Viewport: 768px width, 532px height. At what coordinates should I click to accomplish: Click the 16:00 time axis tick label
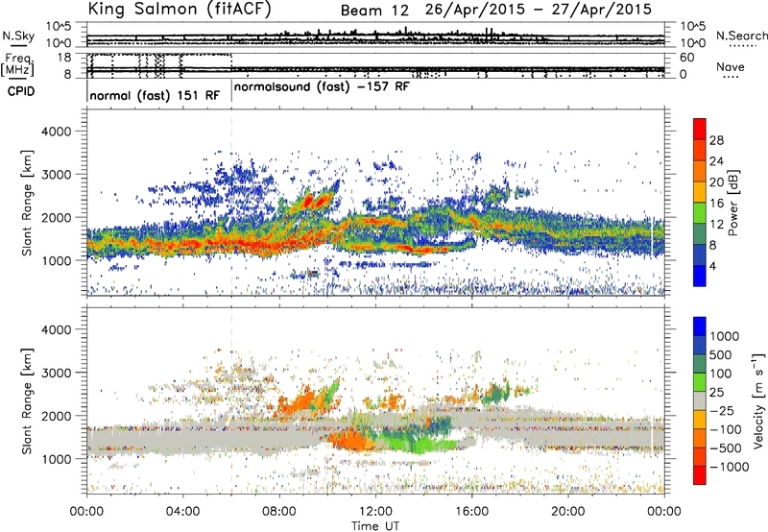click(x=471, y=512)
